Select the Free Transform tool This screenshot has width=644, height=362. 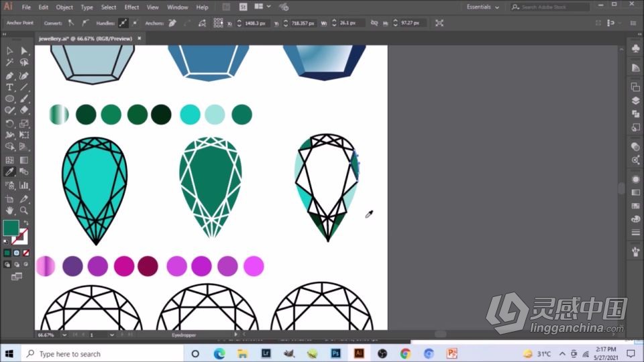(x=24, y=135)
